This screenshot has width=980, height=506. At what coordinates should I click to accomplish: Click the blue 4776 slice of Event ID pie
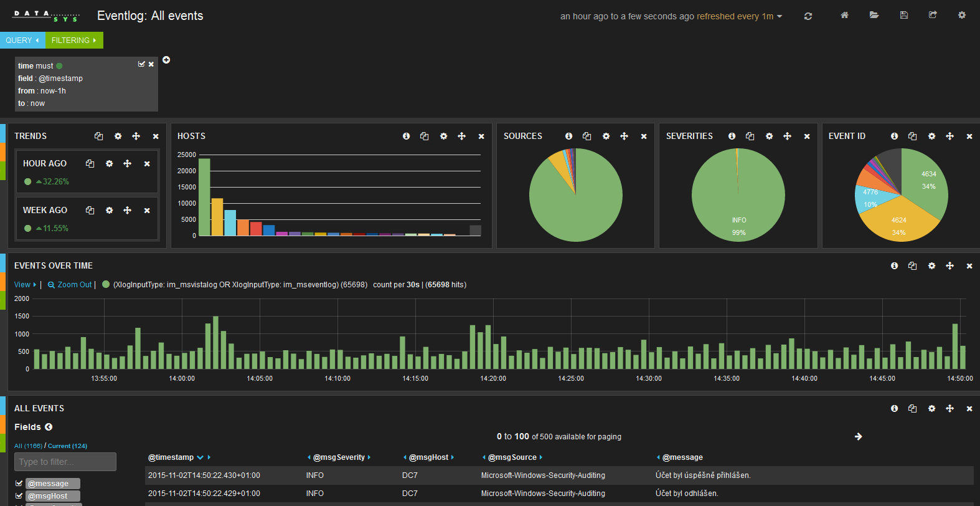[x=870, y=198]
